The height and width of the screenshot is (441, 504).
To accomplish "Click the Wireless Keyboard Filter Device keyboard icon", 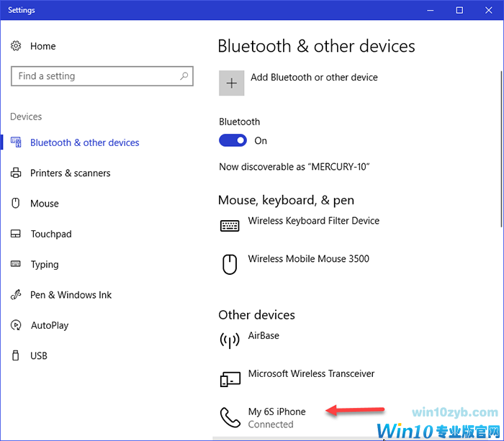I will [230, 226].
